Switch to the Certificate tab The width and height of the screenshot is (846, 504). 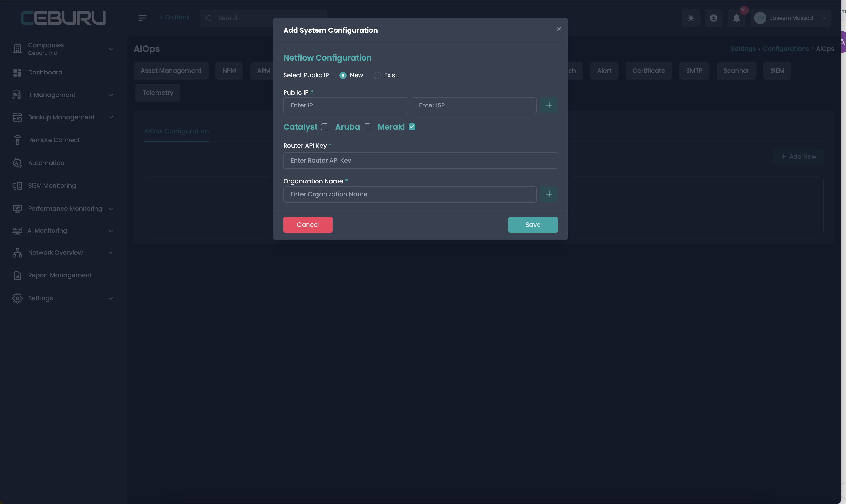point(648,71)
